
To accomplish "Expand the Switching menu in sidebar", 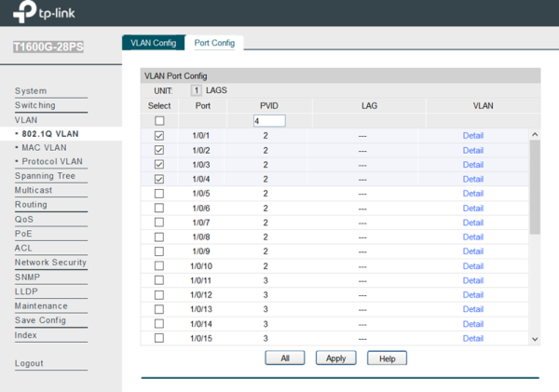I will click(x=34, y=105).
